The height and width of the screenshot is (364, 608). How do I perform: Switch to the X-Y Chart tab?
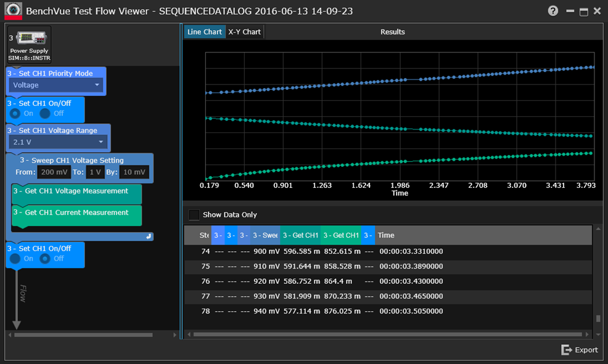pyautogui.click(x=244, y=32)
